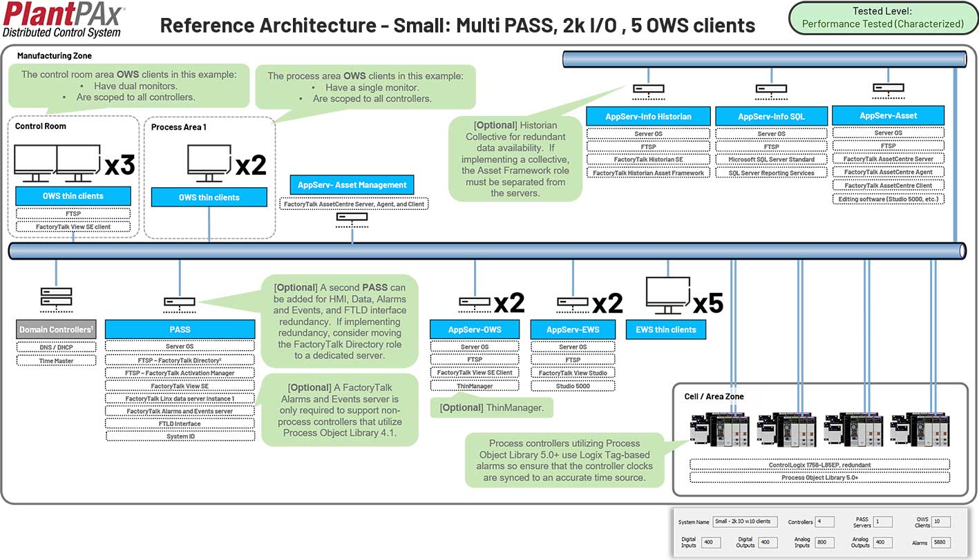Click the AppServ-EWS header

(x=573, y=329)
